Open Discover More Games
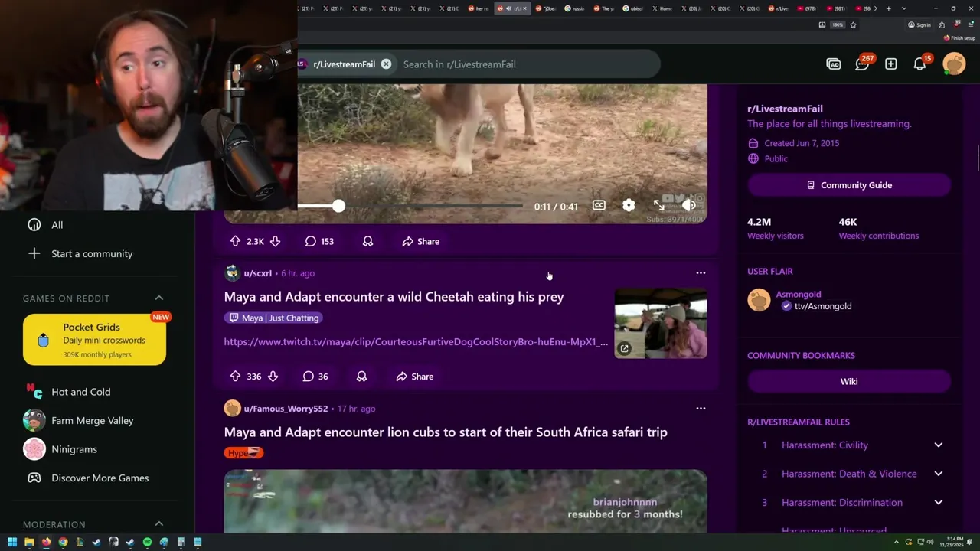The height and width of the screenshot is (551, 980). pos(100,478)
